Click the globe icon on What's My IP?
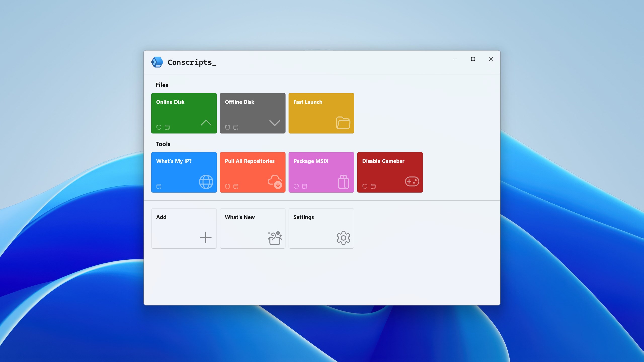Screen dimensions: 644x362 pyautogui.click(x=206, y=182)
